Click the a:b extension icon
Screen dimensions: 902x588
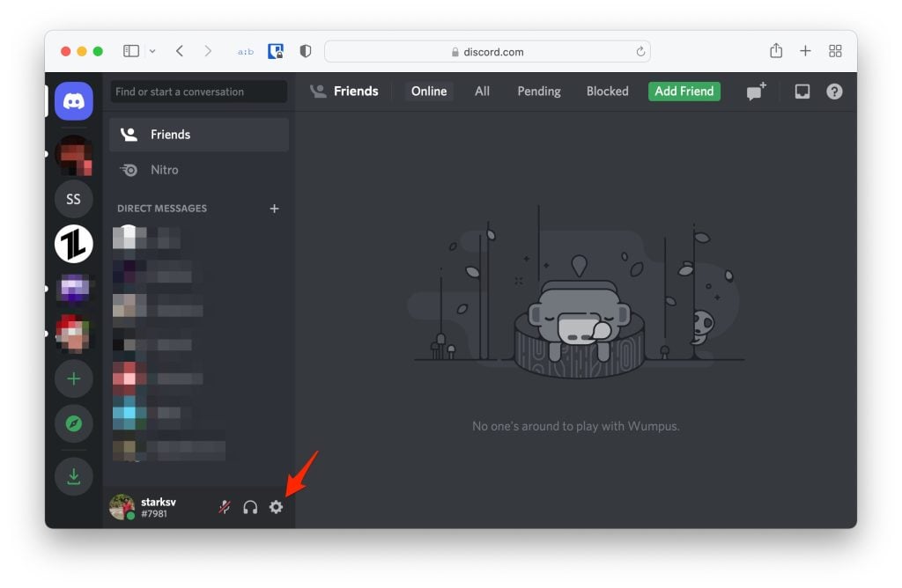(x=246, y=52)
